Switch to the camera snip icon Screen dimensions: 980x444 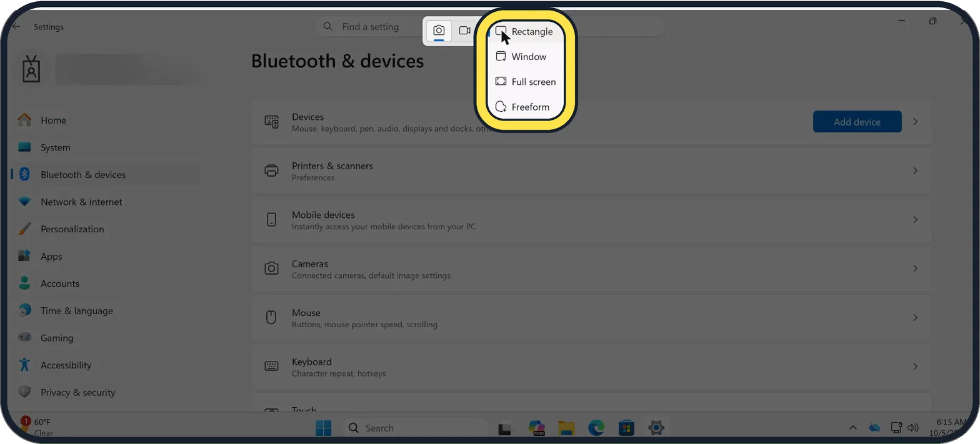(x=439, y=31)
